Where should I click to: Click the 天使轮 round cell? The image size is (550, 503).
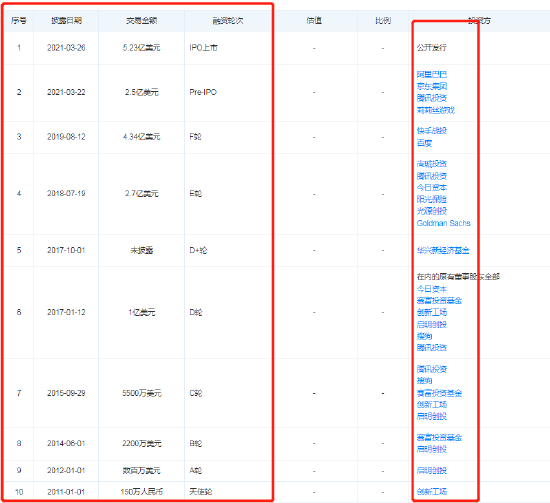click(201, 492)
